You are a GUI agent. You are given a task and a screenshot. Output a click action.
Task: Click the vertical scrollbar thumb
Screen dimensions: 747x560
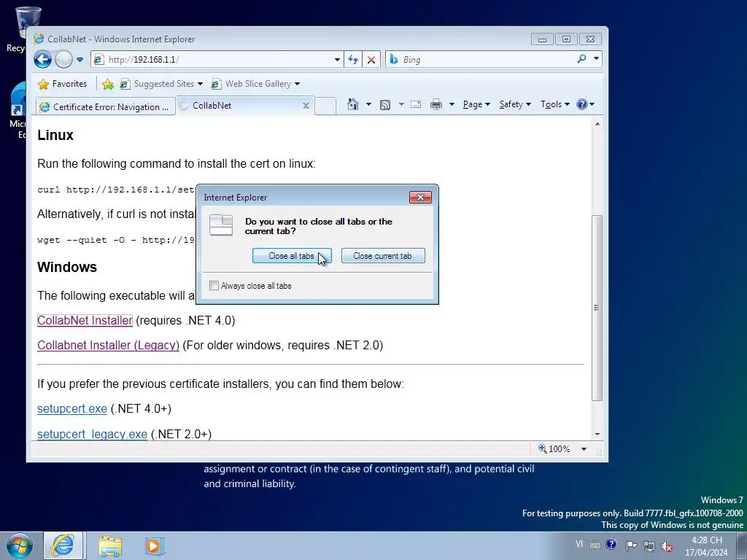(x=597, y=308)
